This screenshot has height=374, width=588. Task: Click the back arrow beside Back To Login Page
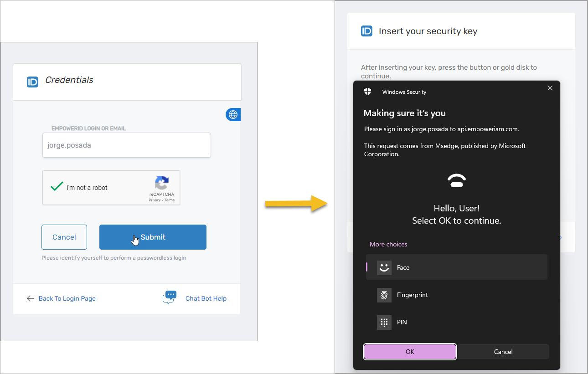pyautogui.click(x=31, y=298)
